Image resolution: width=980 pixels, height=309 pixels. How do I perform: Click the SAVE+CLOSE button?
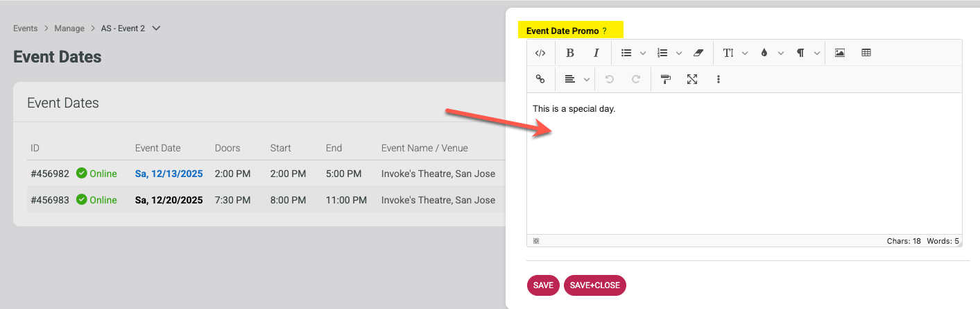[x=595, y=285]
